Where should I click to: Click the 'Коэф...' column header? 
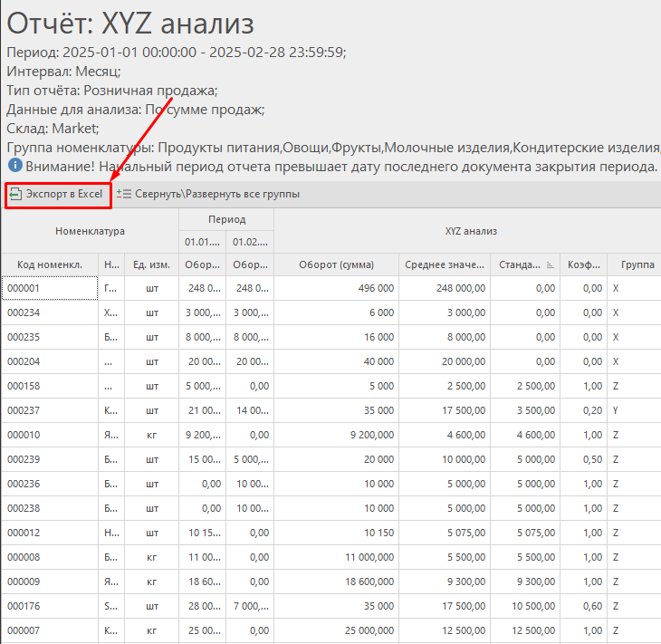click(583, 264)
